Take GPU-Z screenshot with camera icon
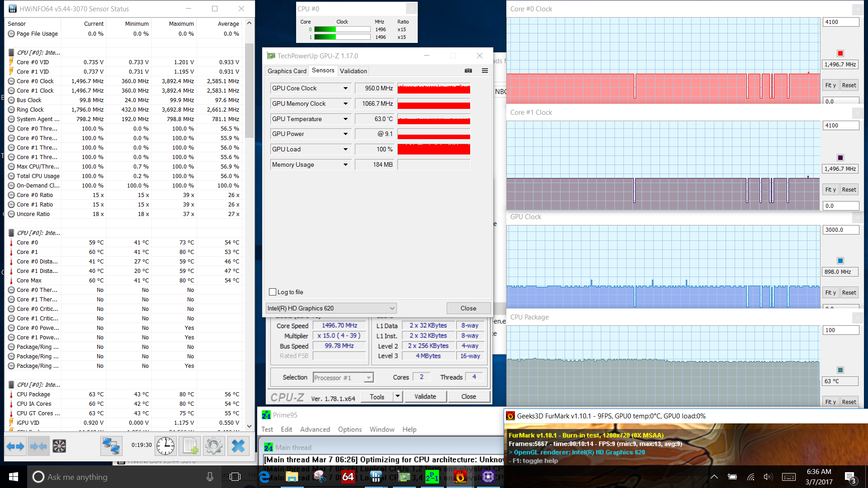Image resolution: width=868 pixels, height=488 pixels. tap(468, 70)
